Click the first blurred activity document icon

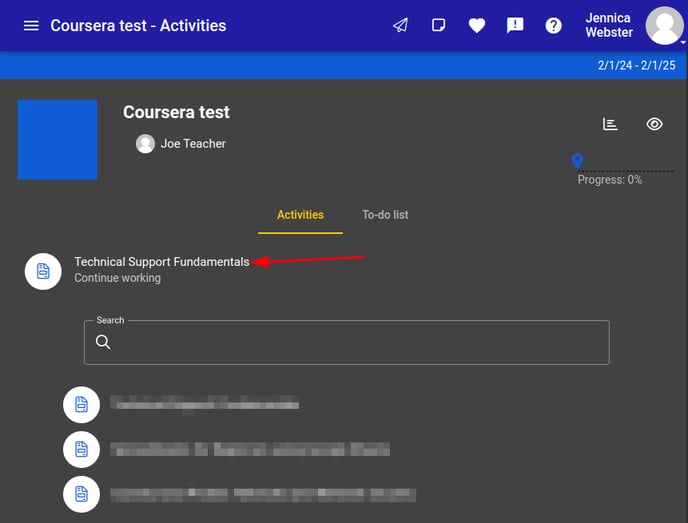[x=81, y=405]
